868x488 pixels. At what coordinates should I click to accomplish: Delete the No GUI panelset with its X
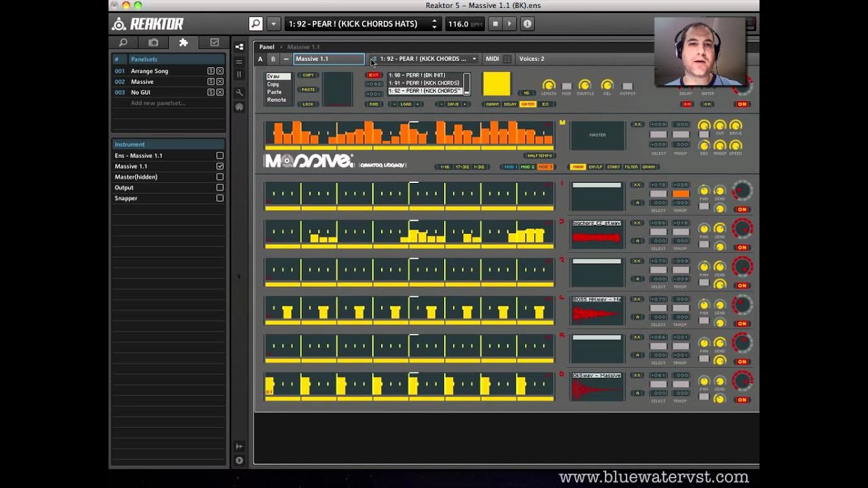point(220,92)
